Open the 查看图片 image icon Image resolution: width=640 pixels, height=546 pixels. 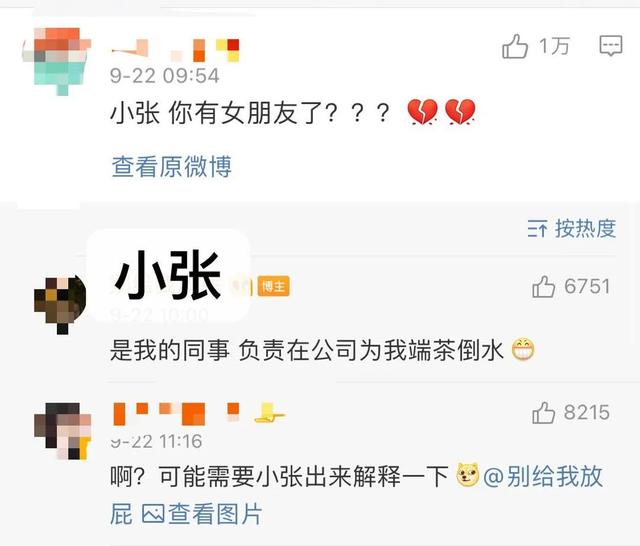(153, 513)
